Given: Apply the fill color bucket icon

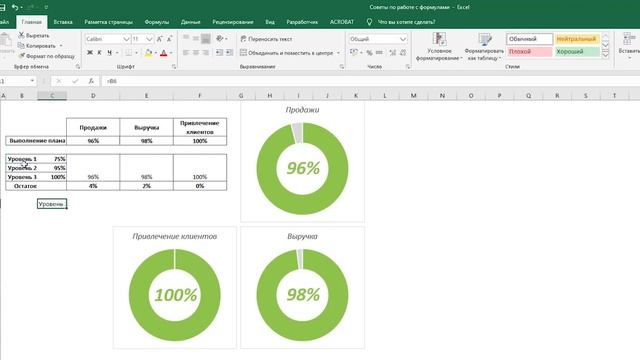Looking at the screenshot, I should [x=149, y=53].
